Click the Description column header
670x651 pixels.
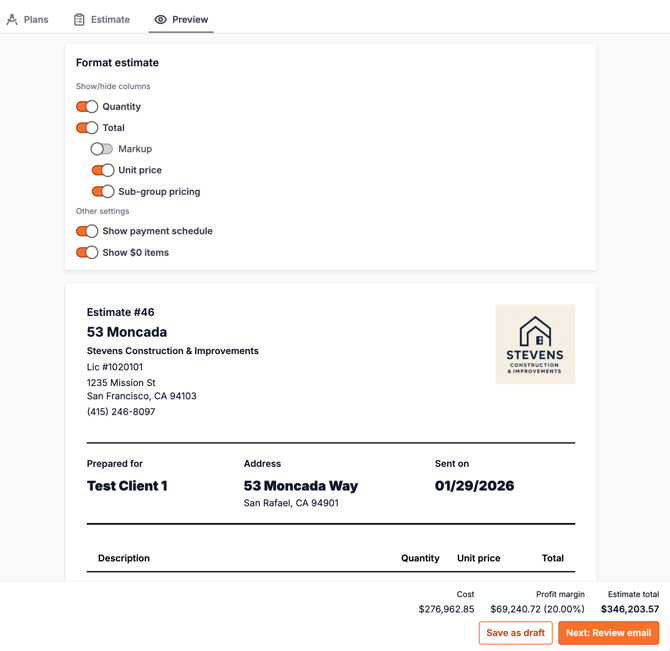coord(124,558)
